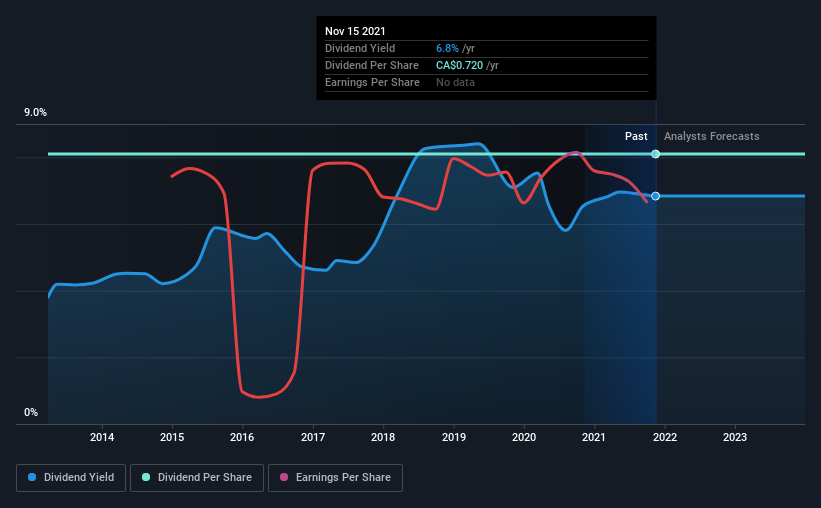Select the blue dividend yield data point
This screenshot has width=821, height=508.
tap(656, 196)
